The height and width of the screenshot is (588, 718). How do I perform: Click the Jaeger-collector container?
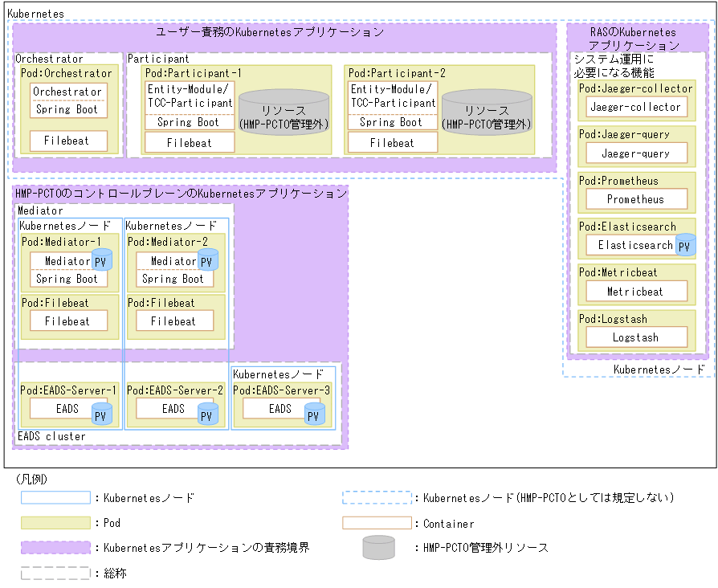635,106
